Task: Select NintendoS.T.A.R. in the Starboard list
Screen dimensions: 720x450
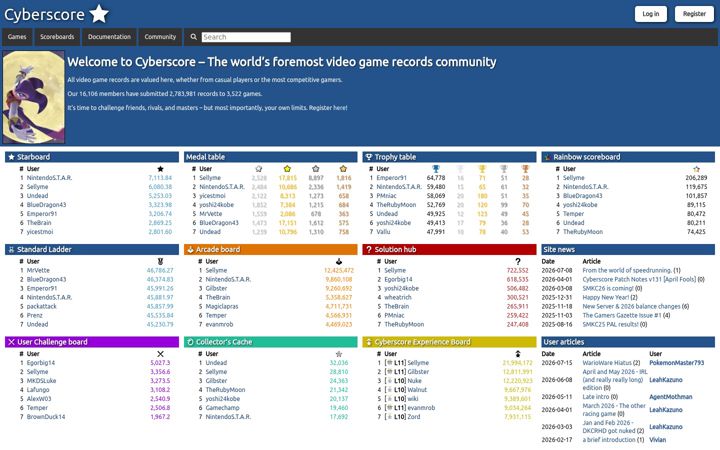Action: (49, 178)
